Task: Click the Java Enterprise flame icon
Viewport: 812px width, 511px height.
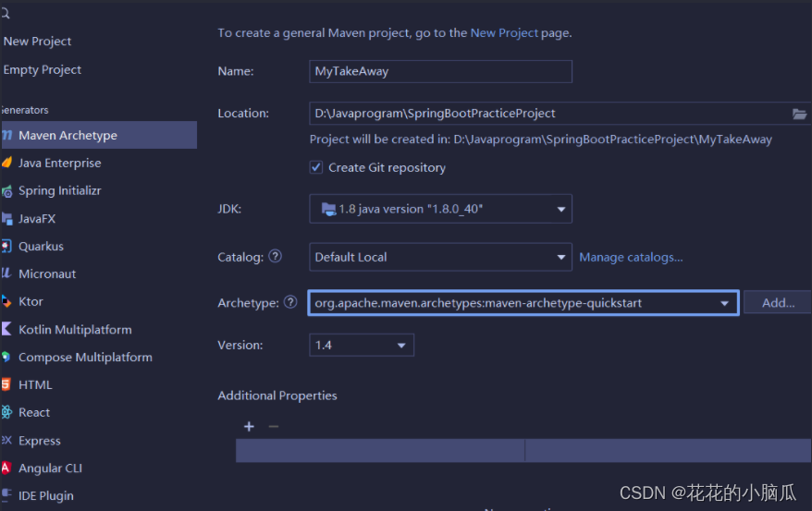Action: pyautogui.click(x=6, y=163)
